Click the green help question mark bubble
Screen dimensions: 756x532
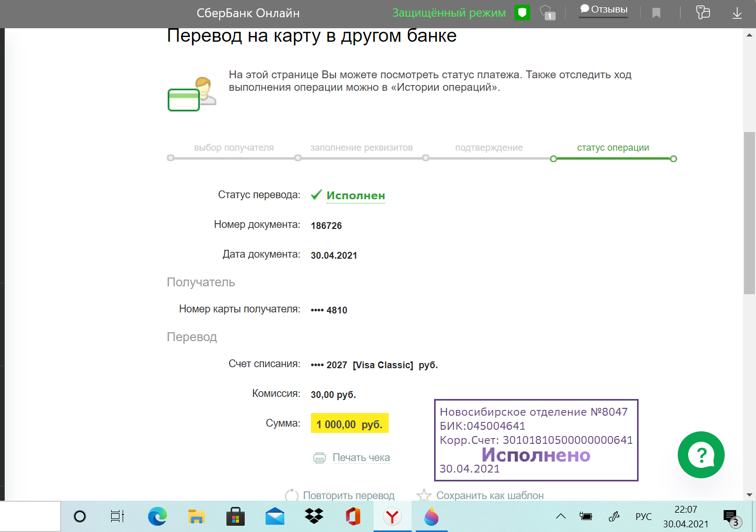(701, 455)
